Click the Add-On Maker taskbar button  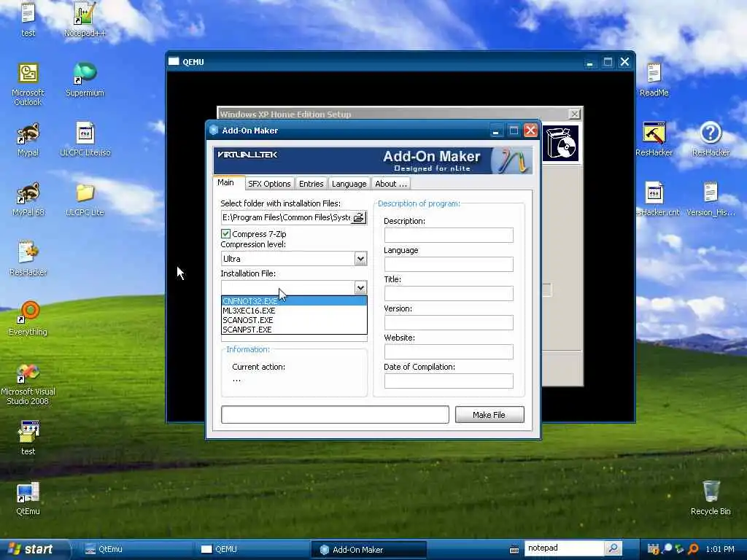368,550
